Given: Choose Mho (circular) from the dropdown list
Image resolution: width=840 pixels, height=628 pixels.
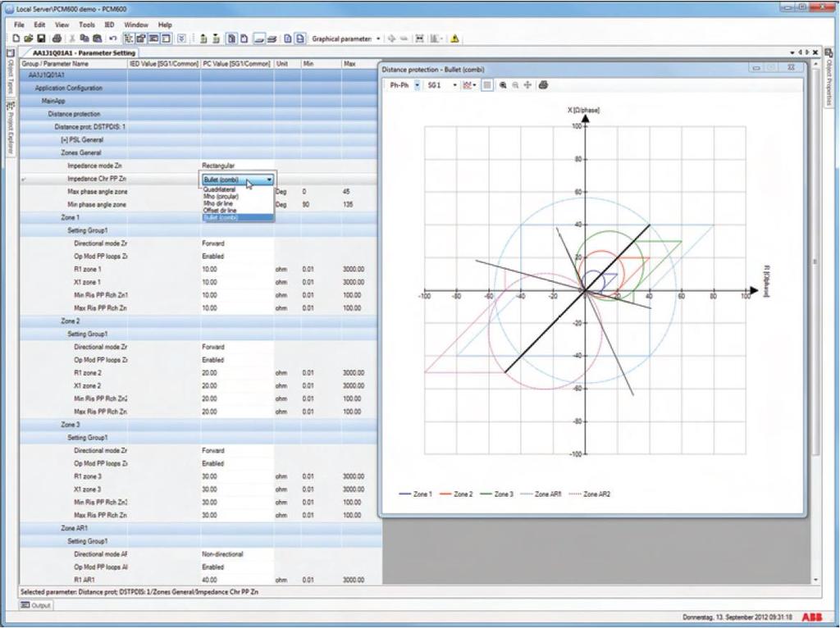Looking at the screenshot, I should (x=238, y=197).
